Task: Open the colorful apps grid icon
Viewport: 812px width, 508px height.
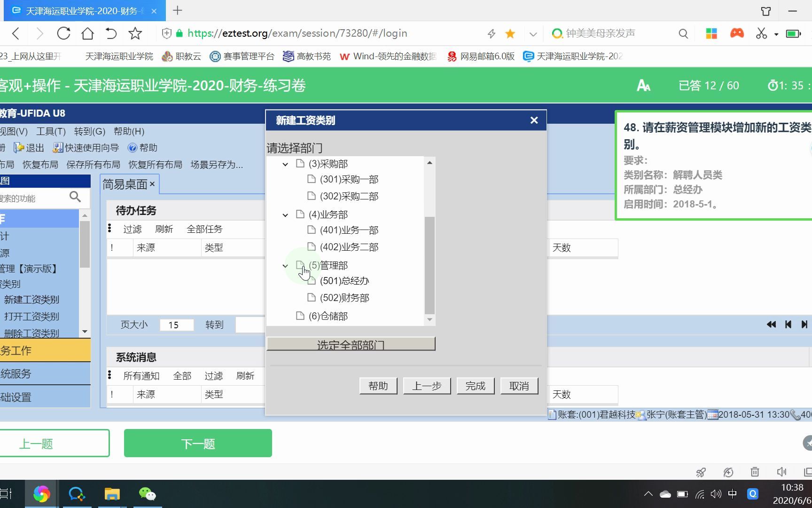Action: 711,33
